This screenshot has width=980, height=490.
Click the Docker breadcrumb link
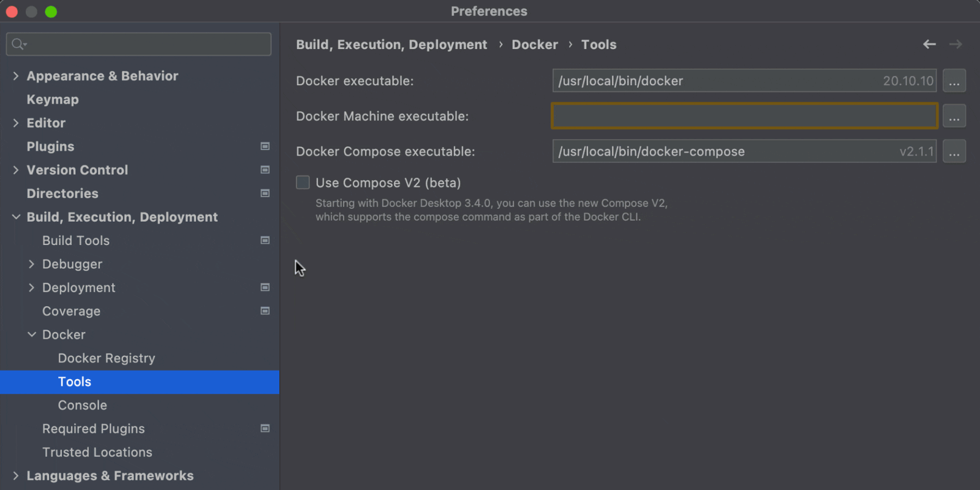pos(535,45)
